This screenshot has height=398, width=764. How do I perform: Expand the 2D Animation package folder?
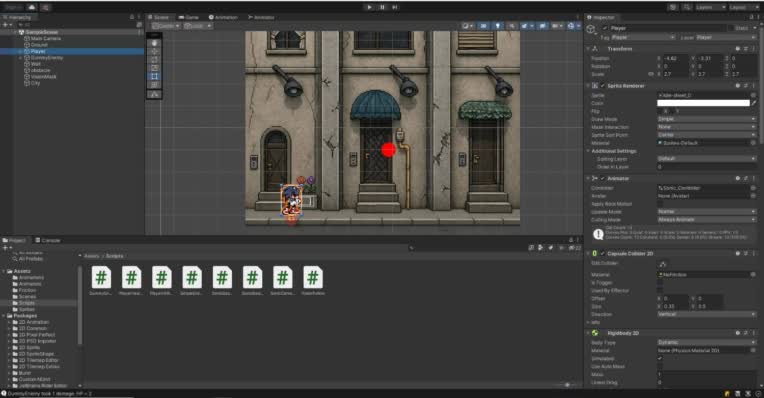pos(9,322)
